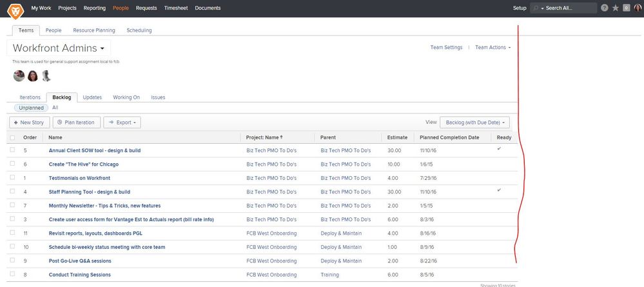Click Training parent in Conduct Training Sessions row
Viewport: 644px width, 287px height.
[x=330, y=275]
